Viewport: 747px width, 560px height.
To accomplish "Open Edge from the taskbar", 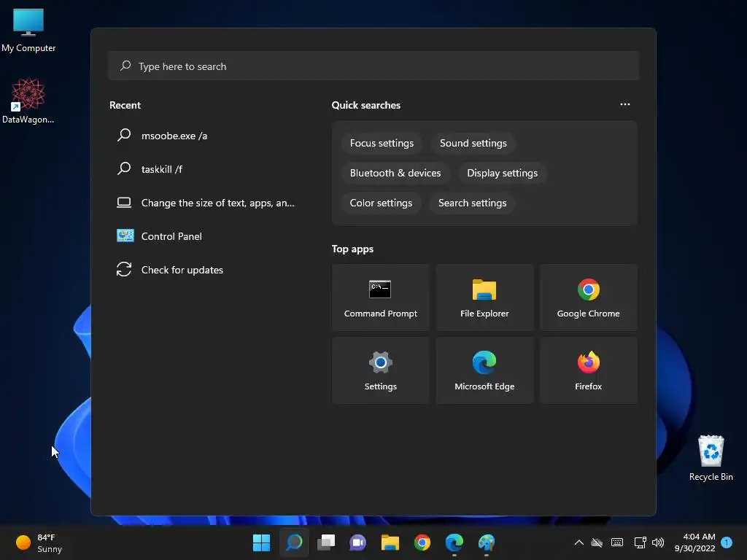I will (454, 542).
